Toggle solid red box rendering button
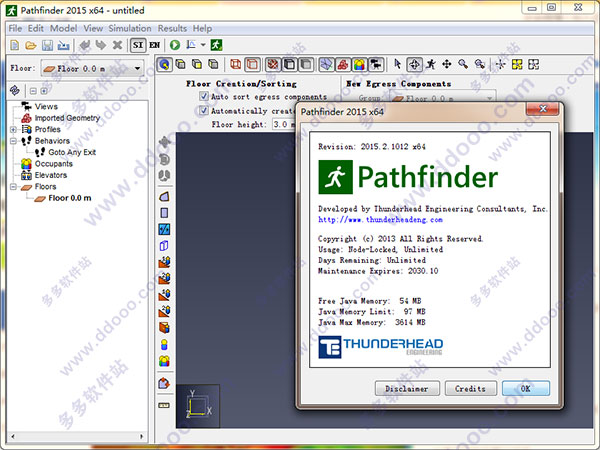Viewport: 600px width, 450px height. click(252, 64)
